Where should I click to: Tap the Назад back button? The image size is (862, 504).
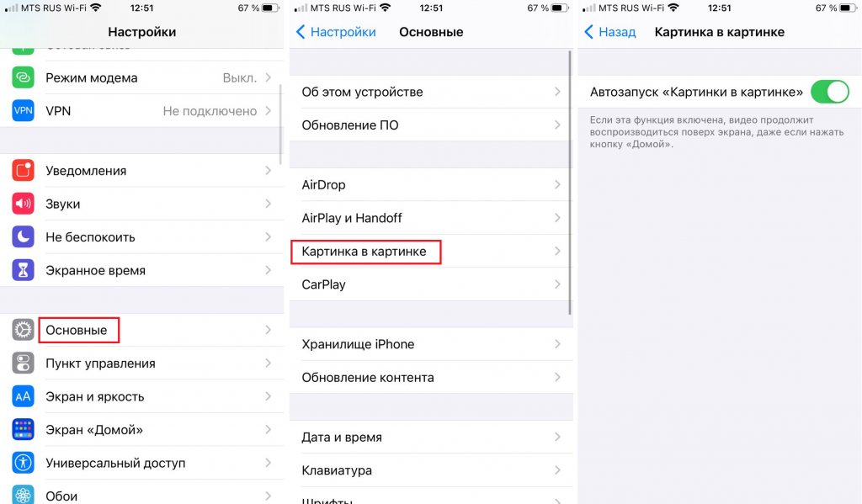(609, 32)
